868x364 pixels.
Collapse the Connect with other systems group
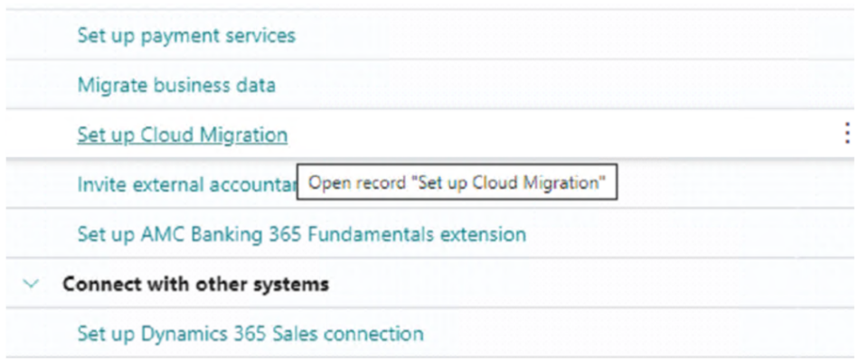point(33,285)
